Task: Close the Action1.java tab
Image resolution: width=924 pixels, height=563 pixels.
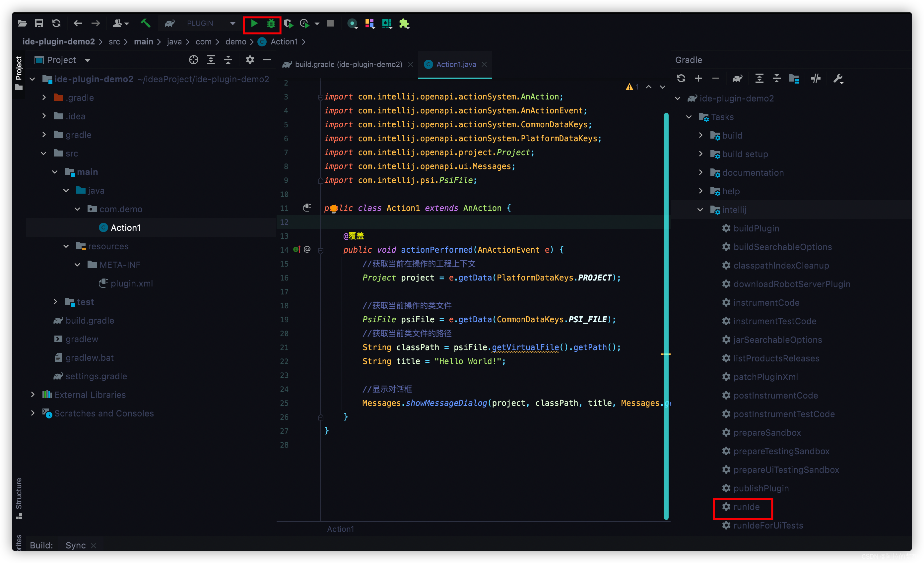Action: click(484, 64)
